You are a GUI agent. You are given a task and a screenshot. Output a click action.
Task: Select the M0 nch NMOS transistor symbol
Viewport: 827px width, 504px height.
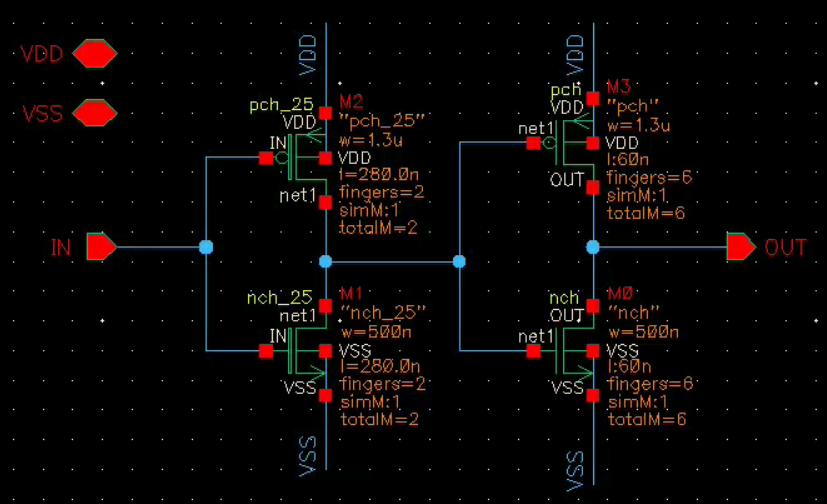(574, 351)
